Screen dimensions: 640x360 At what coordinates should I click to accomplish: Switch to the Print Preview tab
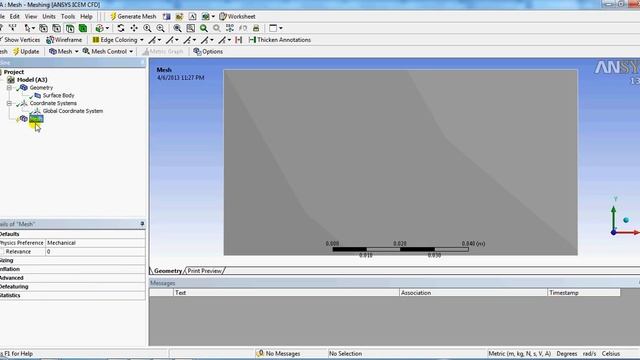pos(204,271)
